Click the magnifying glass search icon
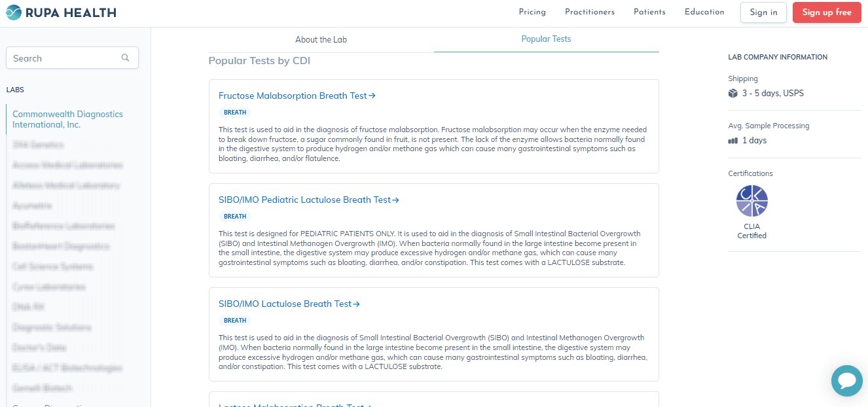Screen dimensions: 868x407 pos(125,58)
